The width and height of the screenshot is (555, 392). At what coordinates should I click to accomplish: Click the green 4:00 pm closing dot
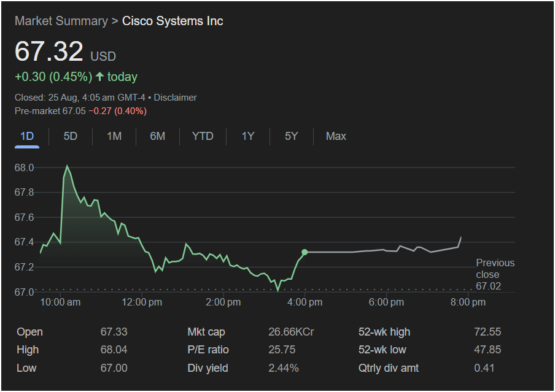tap(305, 252)
